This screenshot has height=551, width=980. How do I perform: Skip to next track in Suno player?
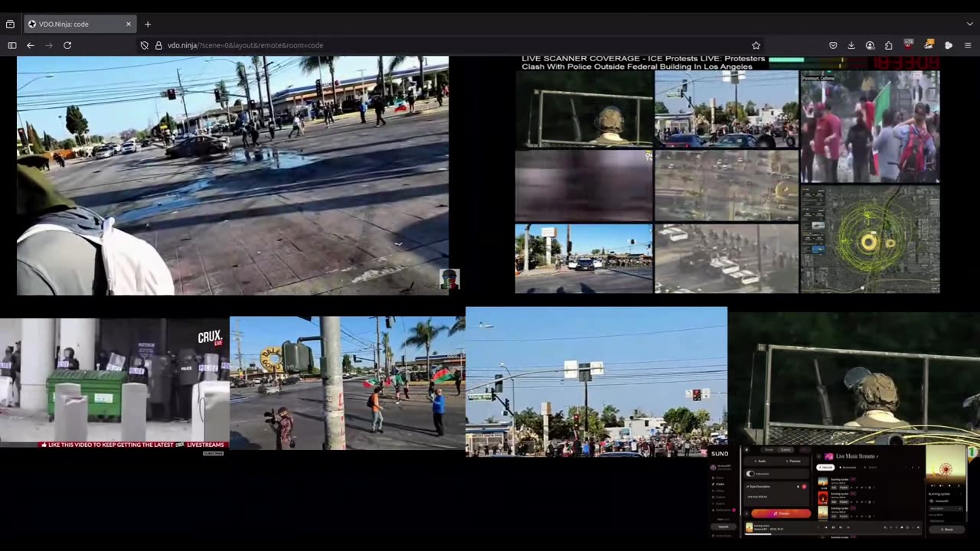841,527
